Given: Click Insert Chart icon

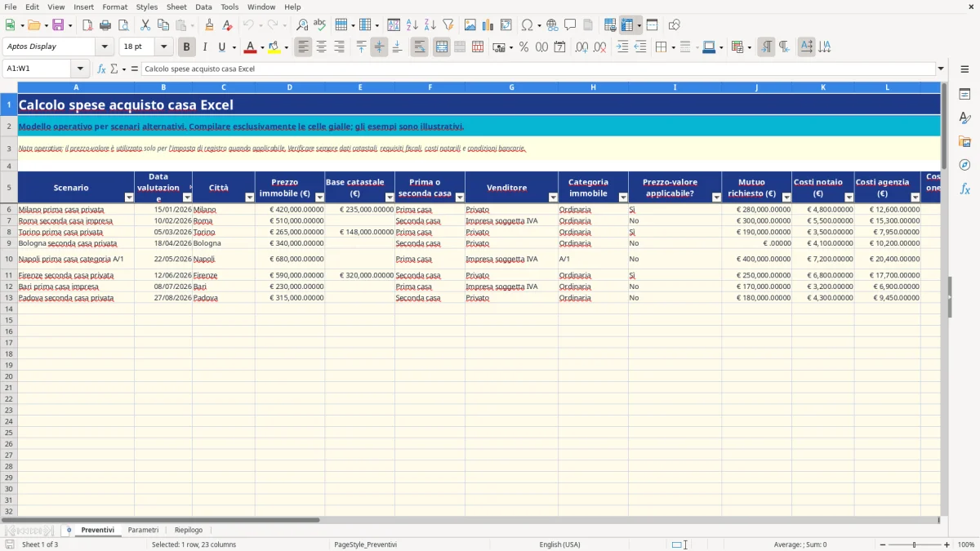Looking at the screenshot, I should click(488, 25).
